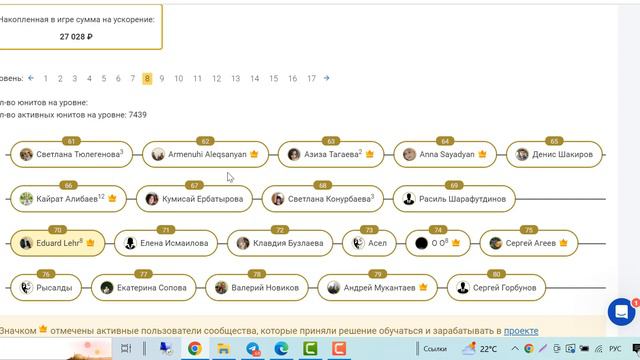
Task: Click avatar of Кумисай Ербатырова
Action: tap(152, 199)
